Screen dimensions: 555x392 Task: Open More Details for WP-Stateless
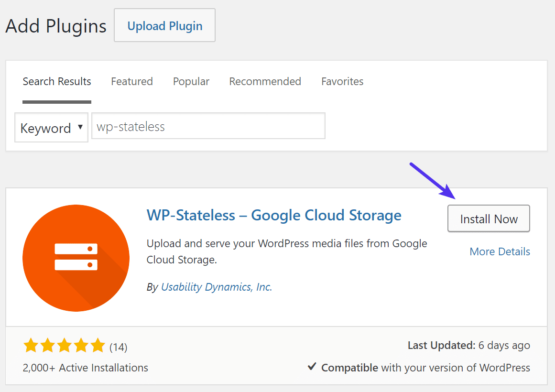pyautogui.click(x=500, y=251)
